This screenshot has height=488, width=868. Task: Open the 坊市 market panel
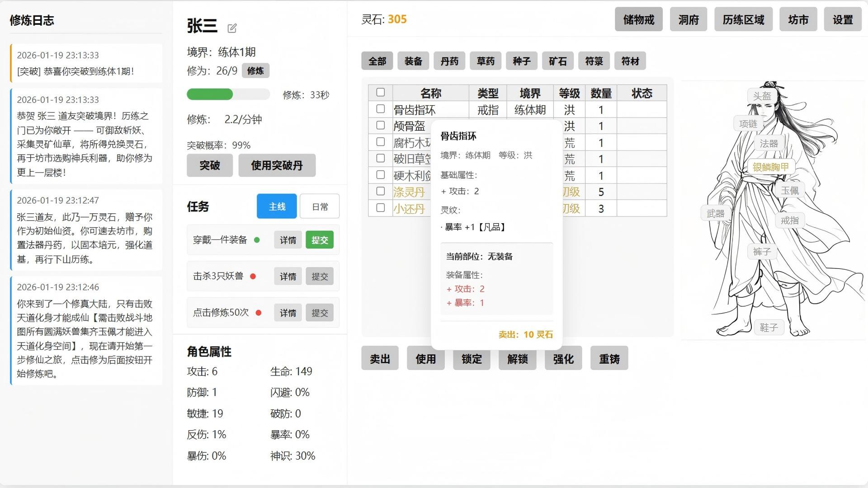click(x=798, y=19)
